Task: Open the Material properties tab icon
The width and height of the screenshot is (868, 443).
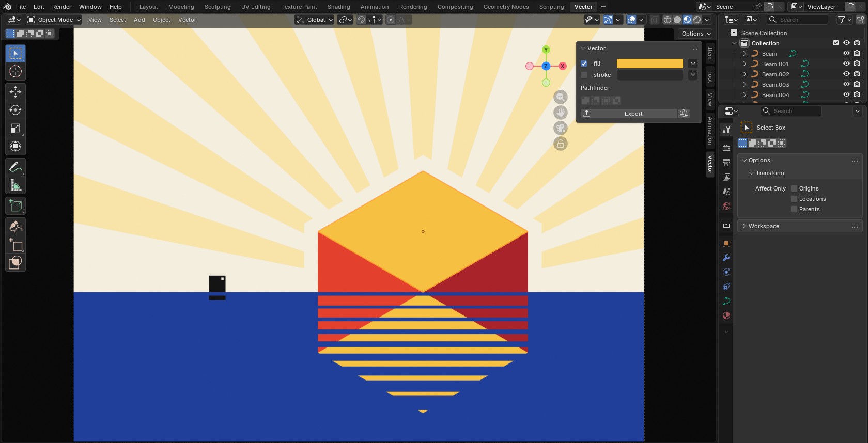Action: pos(726,315)
